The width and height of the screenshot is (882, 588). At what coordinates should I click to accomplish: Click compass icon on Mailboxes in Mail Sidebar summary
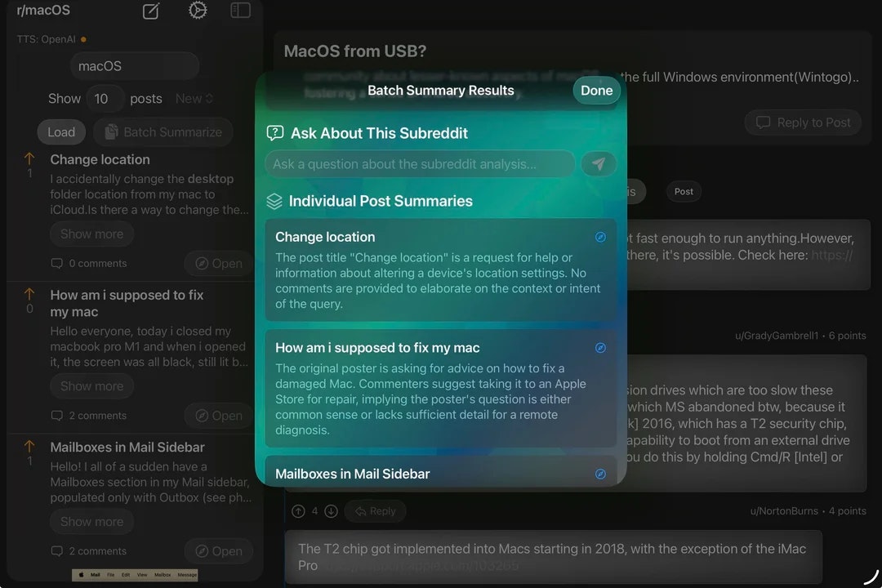(x=600, y=474)
